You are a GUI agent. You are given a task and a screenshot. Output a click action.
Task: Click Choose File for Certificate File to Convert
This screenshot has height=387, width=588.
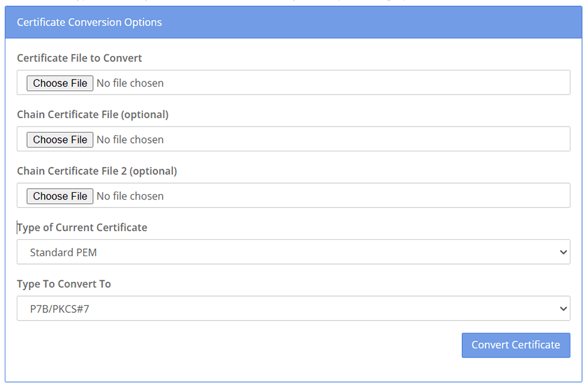pos(60,83)
